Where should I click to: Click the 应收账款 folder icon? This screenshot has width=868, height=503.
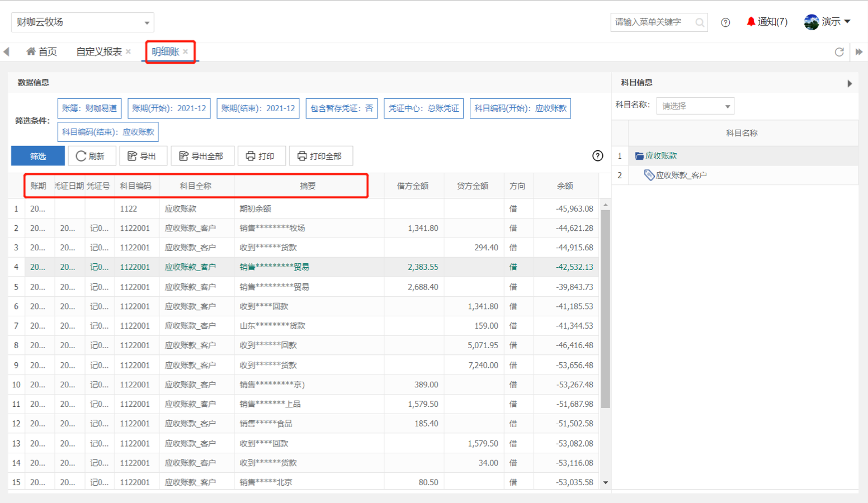[639, 156]
